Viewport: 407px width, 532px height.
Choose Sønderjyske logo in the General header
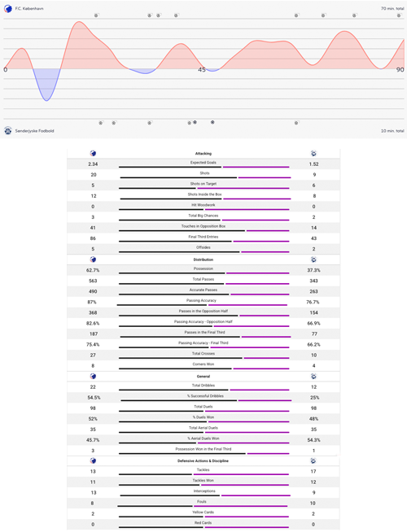click(x=313, y=377)
